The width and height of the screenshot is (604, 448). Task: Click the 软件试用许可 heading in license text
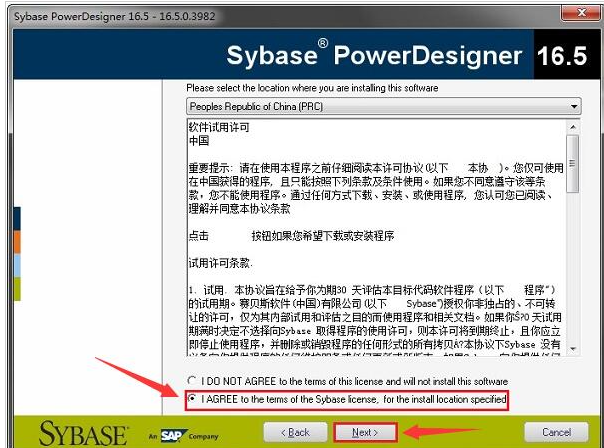219,127
